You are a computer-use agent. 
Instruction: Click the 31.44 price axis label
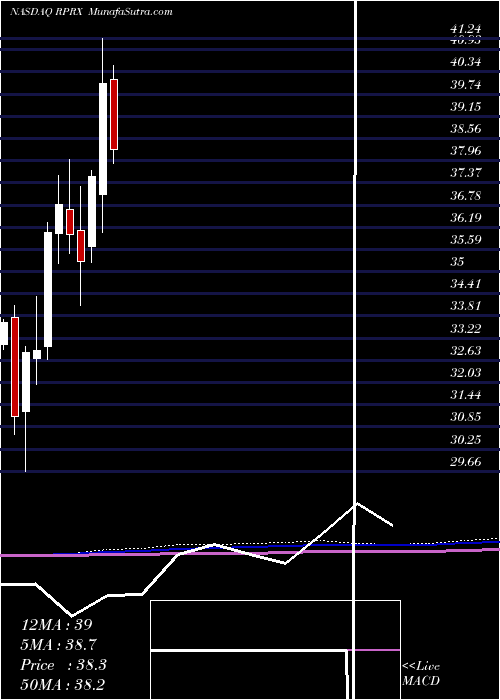point(466,395)
